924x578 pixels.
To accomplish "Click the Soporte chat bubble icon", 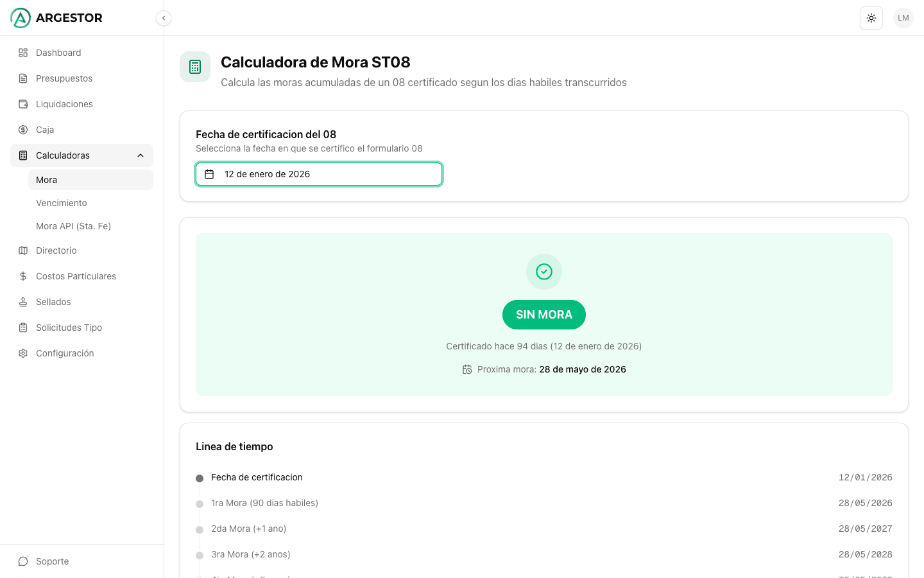I will pyautogui.click(x=24, y=561).
